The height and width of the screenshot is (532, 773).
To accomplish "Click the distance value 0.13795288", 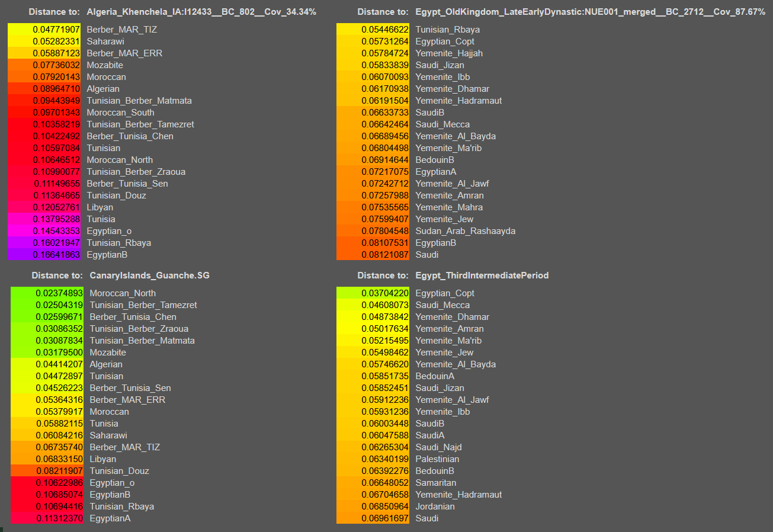I will tap(44, 219).
